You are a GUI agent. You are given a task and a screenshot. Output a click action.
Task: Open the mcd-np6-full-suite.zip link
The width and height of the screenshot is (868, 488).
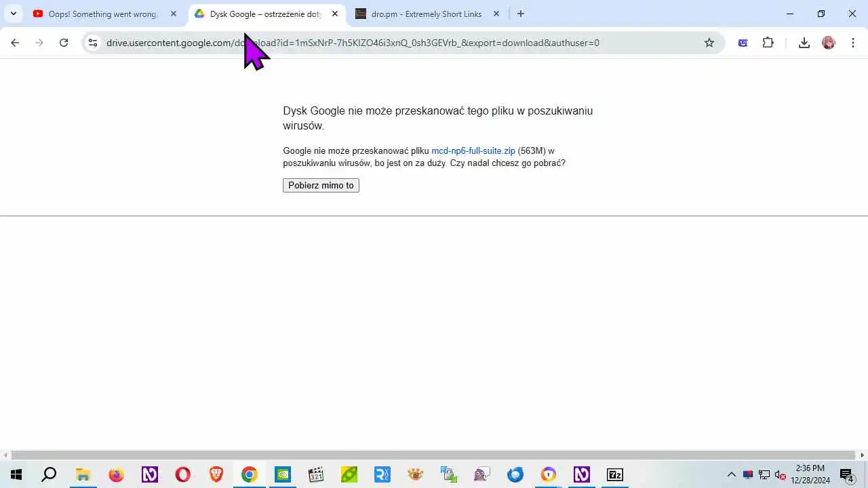click(x=473, y=151)
